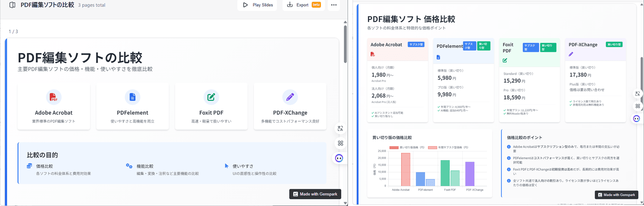This screenshot has width=644, height=206.
Task: Click the '3 pages total' label
Action: click(92, 5)
